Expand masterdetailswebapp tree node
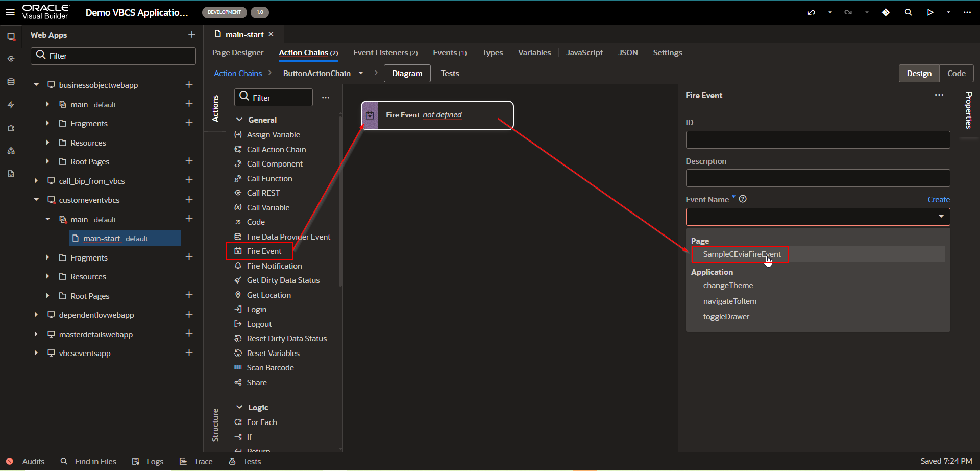Screen dimensions: 980x471 (36, 334)
